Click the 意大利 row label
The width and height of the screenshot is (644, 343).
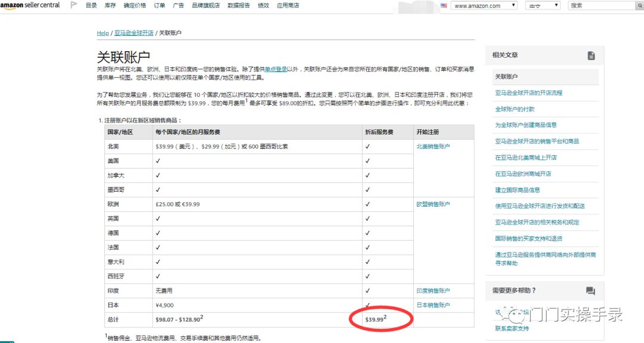click(116, 262)
